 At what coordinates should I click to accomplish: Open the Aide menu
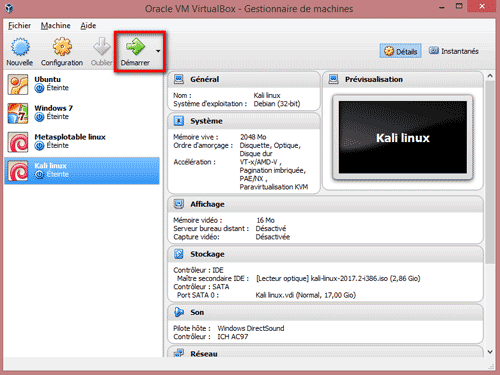point(88,26)
